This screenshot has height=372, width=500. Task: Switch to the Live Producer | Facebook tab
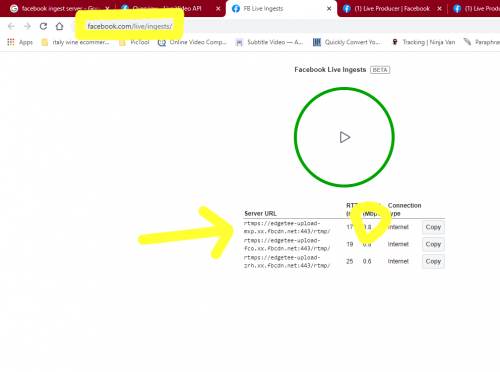pyautogui.click(x=392, y=9)
